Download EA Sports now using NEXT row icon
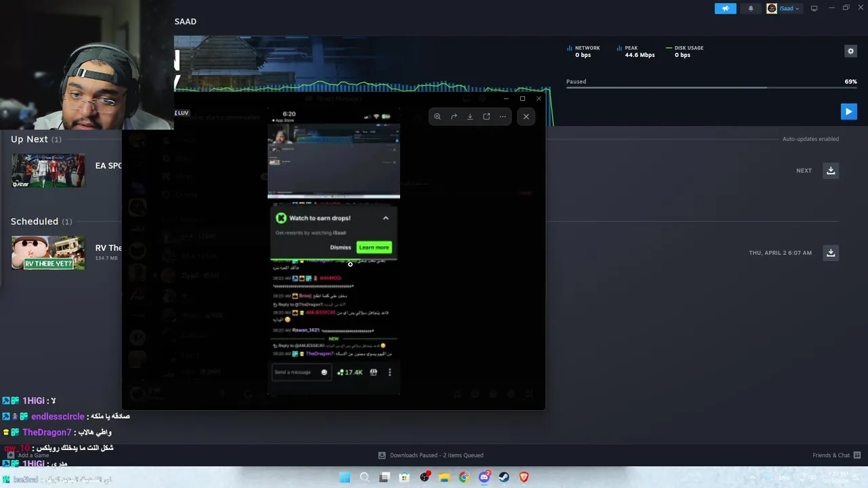Screen dimensions: 868x488 831,171
